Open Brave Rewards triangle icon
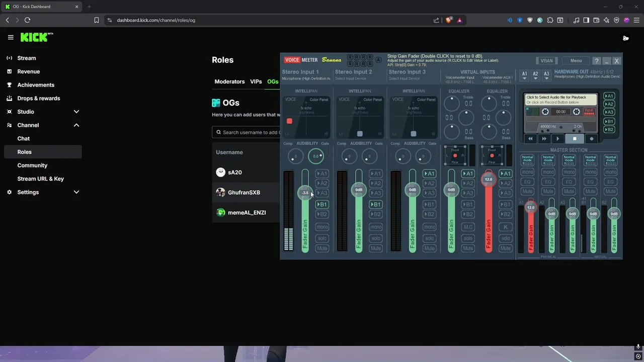This screenshot has height=362, width=644. pyautogui.click(x=459, y=20)
